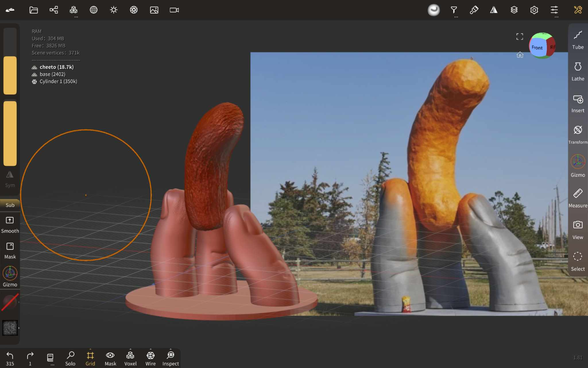Open the Lighting sun menu
Viewport: 588px width, 368px height.
coord(114,10)
